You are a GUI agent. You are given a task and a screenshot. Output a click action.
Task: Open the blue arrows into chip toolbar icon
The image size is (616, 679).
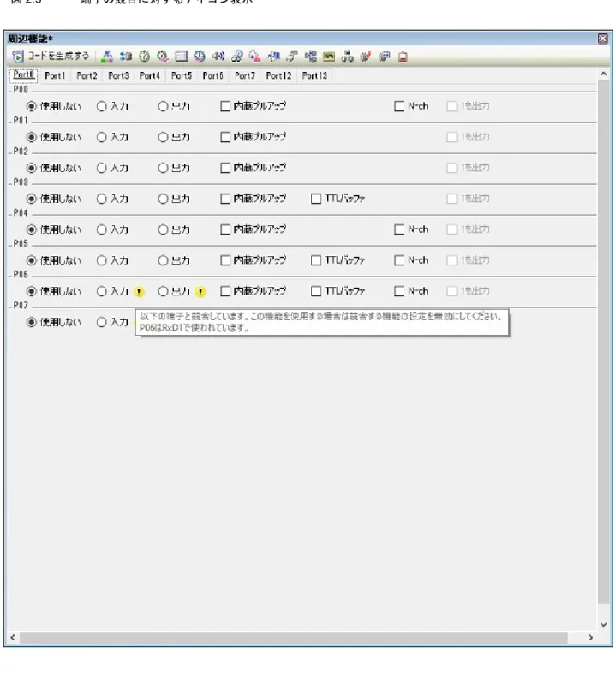point(274,57)
